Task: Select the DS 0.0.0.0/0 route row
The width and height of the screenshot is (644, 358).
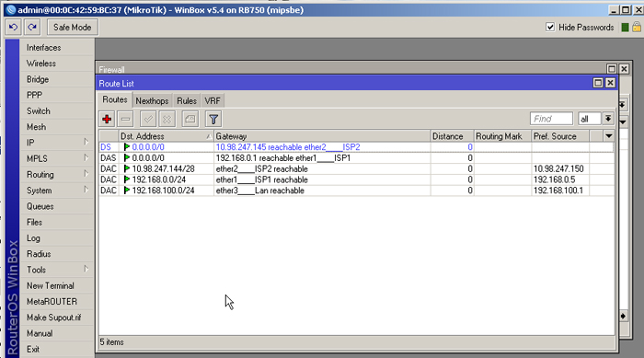Action: pos(357,147)
